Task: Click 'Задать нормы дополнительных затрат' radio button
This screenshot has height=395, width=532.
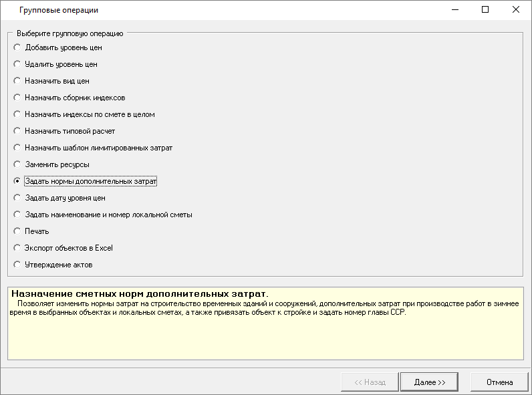Action: pyautogui.click(x=17, y=181)
